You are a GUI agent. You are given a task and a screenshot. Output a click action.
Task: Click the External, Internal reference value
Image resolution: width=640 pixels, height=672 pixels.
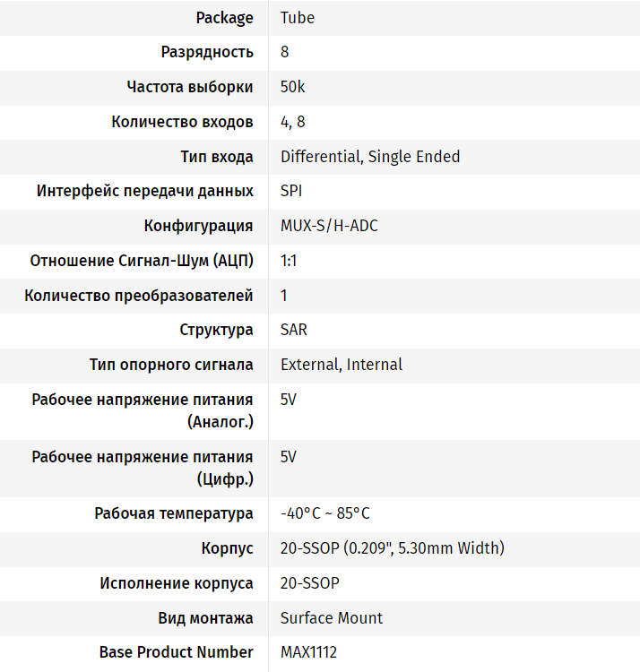point(342,365)
